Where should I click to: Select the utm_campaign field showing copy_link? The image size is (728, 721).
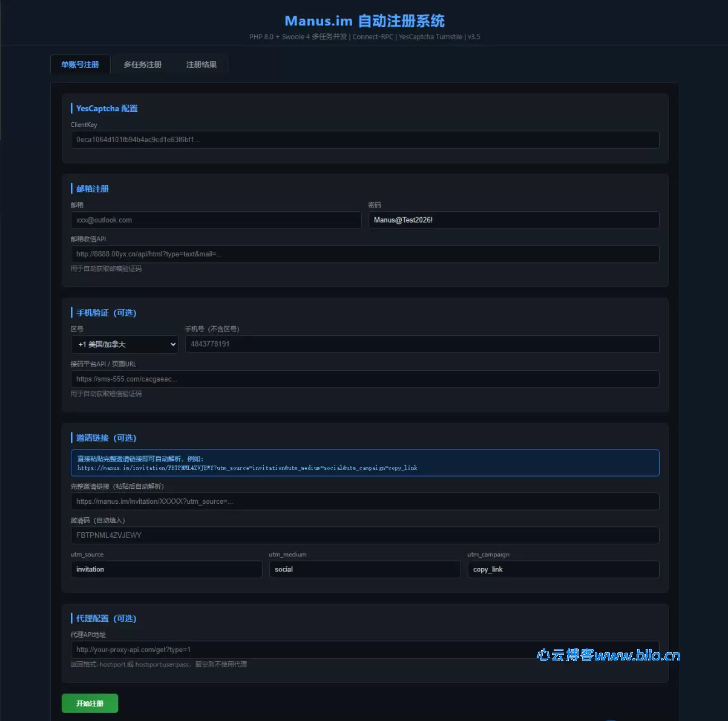(563, 569)
